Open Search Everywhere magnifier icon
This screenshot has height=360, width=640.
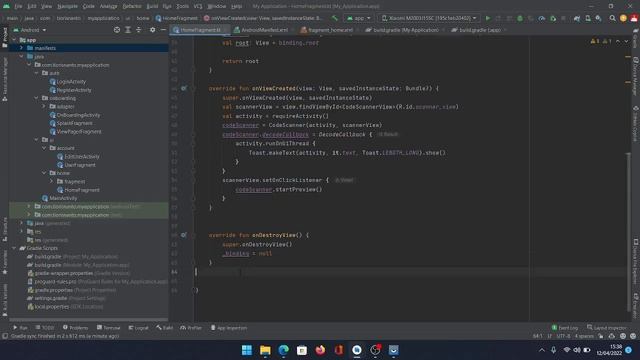tap(612, 18)
